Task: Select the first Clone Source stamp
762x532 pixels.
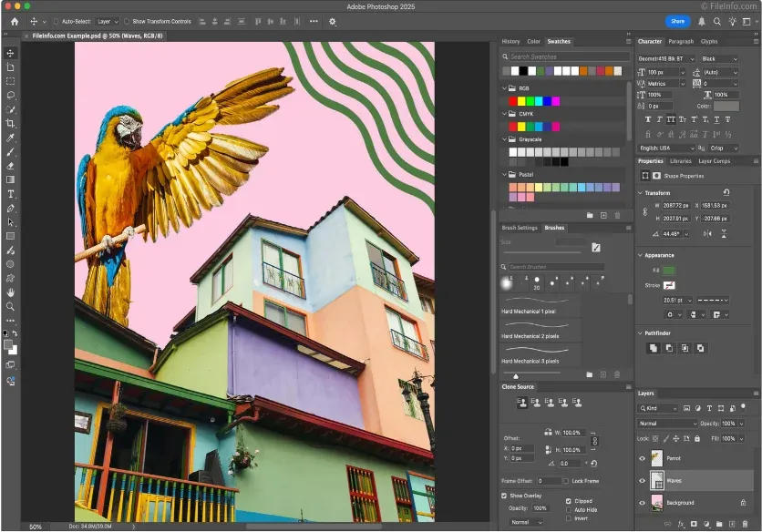Action: click(522, 403)
